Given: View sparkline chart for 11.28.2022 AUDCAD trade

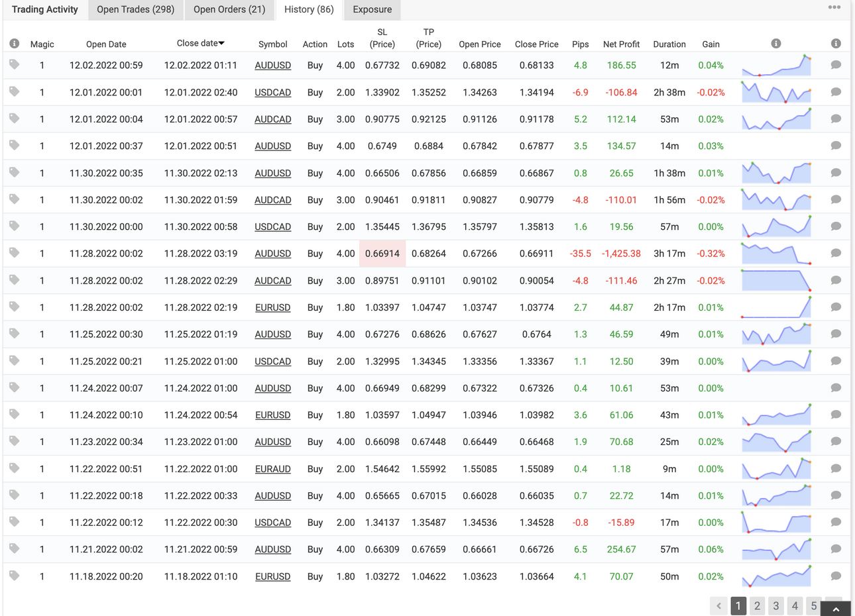Looking at the screenshot, I should [x=776, y=280].
